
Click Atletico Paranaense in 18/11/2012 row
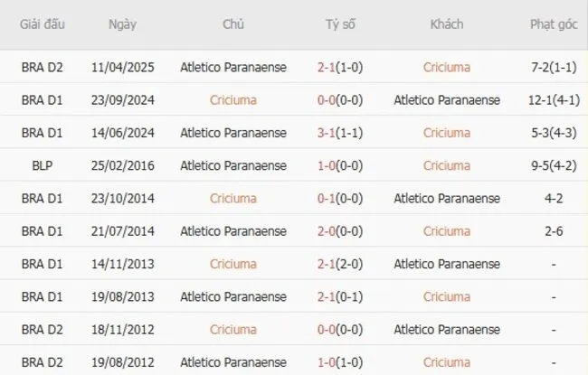tap(447, 330)
